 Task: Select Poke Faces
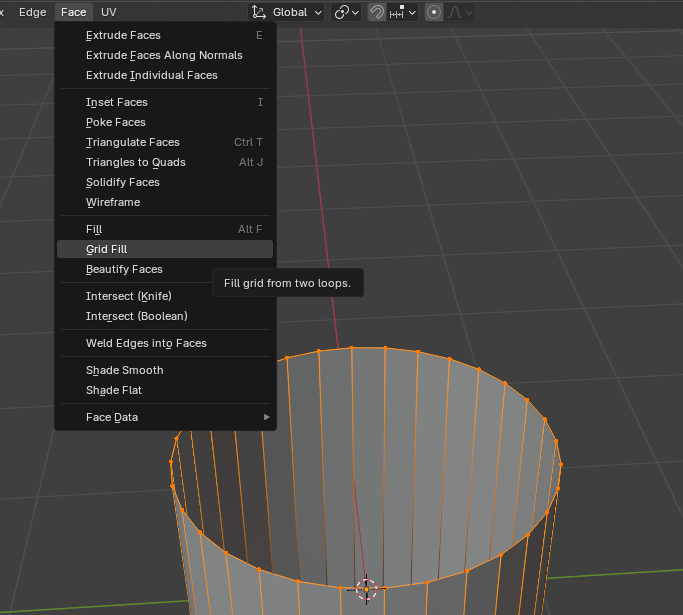(x=165, y=122)
